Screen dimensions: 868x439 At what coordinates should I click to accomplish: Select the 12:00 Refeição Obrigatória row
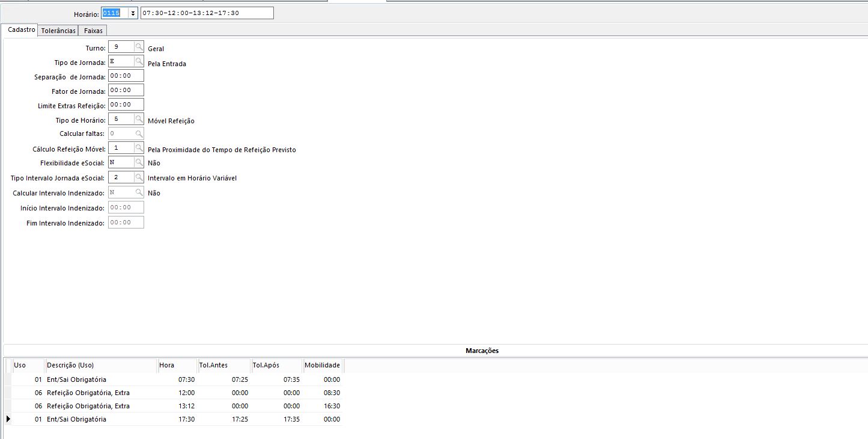pyautogui.click(x=177, y=393)
